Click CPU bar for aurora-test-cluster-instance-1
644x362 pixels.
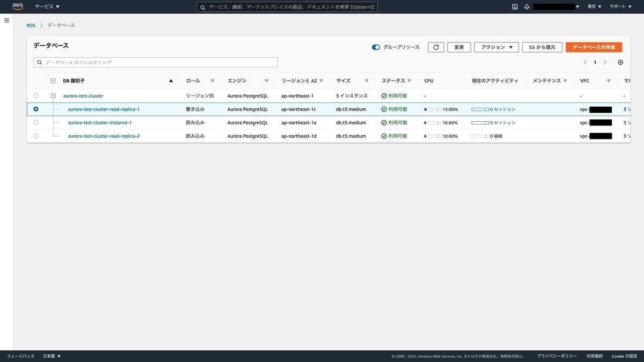[433, 123]
